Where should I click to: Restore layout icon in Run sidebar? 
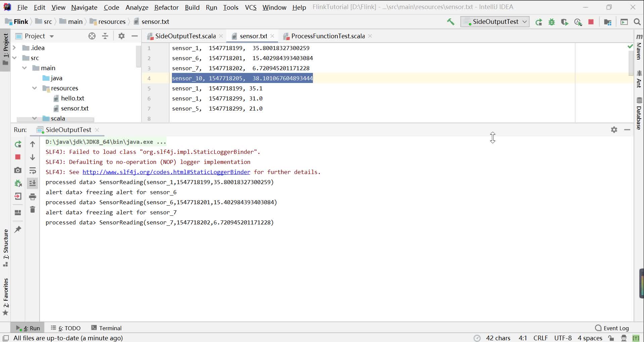[x=18, y=213]
